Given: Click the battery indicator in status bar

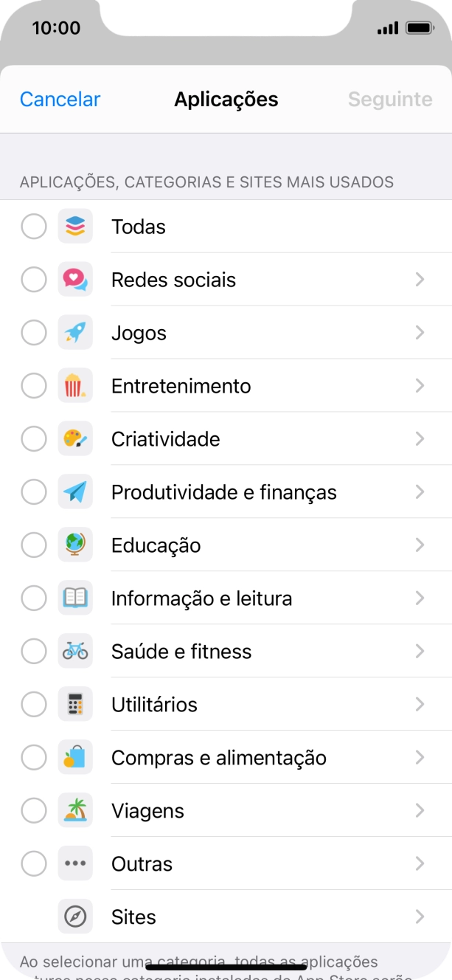Looking at the screenshot, I should 420,28.
